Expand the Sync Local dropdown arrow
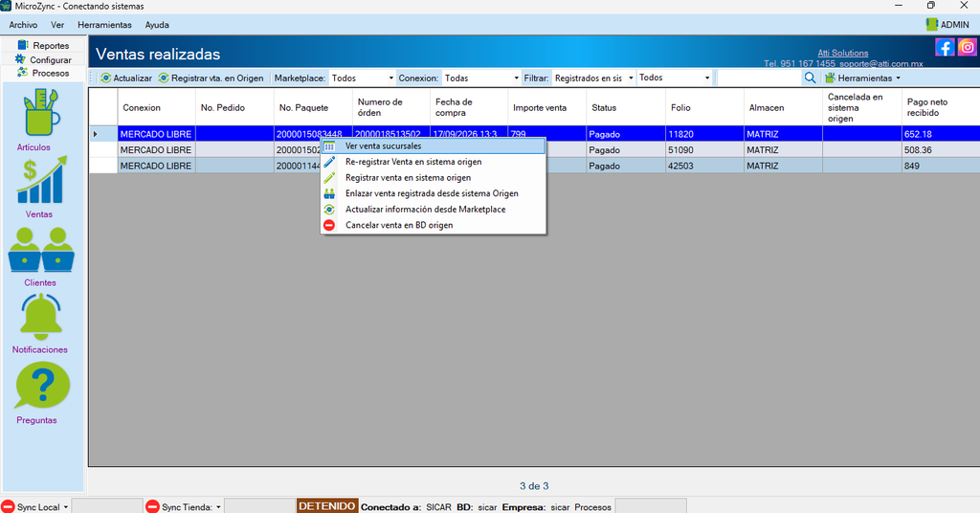Image resolution: width=980 pixels, height=513 pixels. point(66,506)
